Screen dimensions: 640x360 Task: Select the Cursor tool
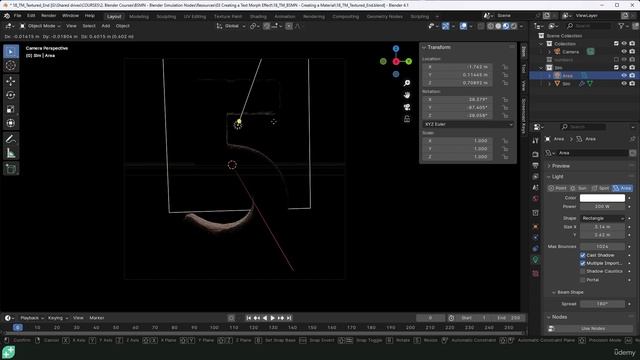tap(11, 65)
